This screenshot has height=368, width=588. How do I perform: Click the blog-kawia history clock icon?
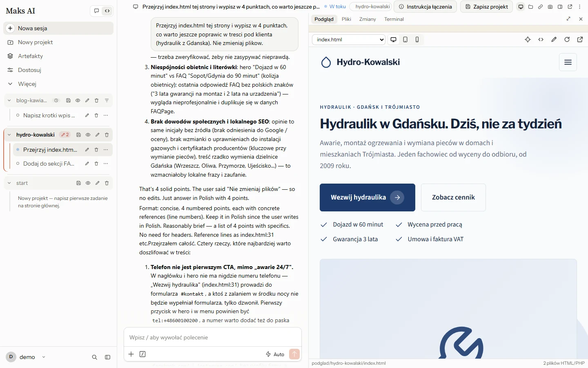tap(56, 101)
